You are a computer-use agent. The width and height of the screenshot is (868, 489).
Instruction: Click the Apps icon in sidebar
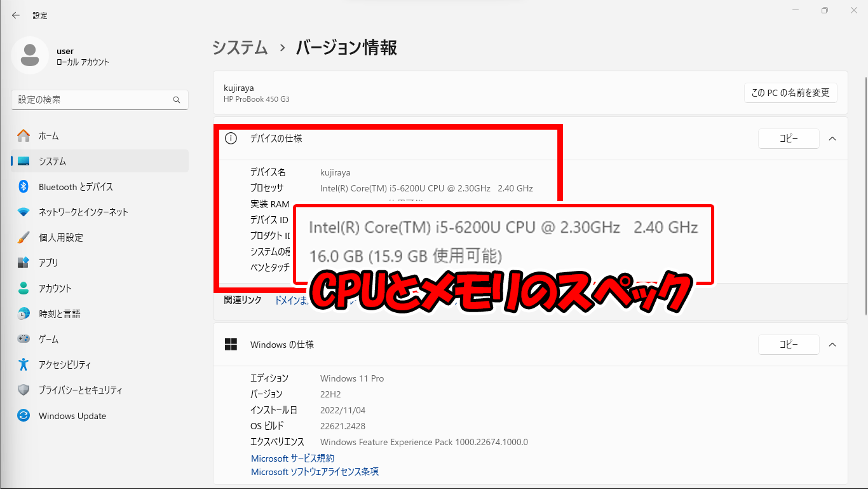[x=24, y=263]
